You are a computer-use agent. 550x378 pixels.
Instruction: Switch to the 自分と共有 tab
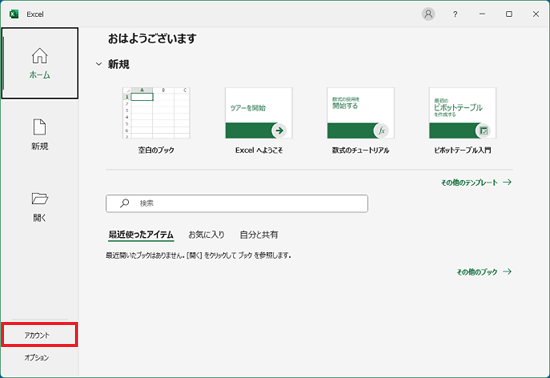259,235
